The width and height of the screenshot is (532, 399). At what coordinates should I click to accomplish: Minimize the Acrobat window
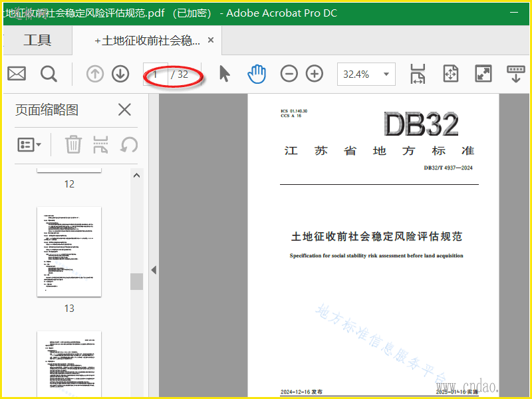514,12
